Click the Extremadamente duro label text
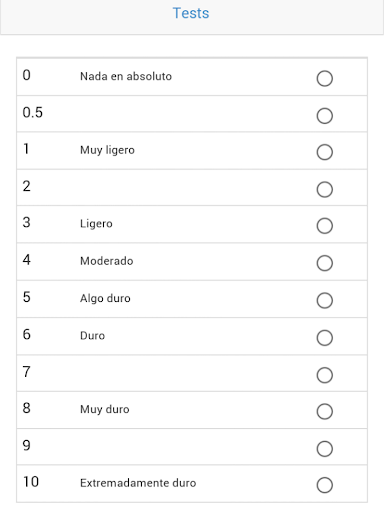The image size is (384, 512). 138,483
